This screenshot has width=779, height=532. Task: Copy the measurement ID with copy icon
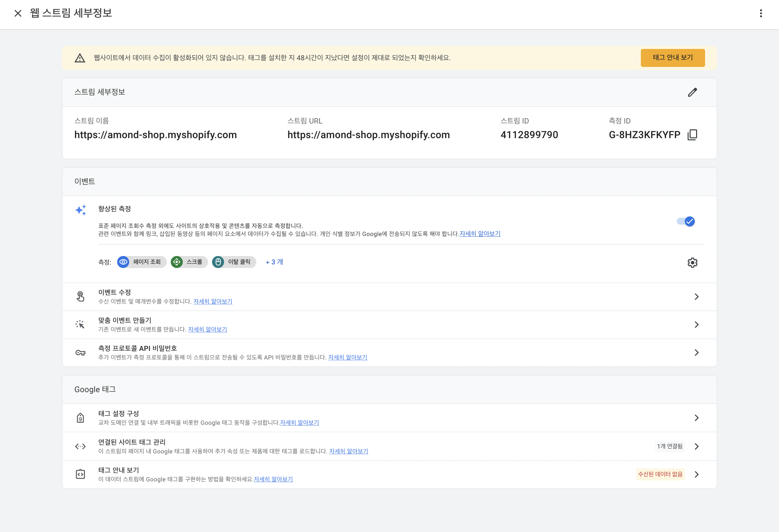pyautogui.click(x=692, y=135)
